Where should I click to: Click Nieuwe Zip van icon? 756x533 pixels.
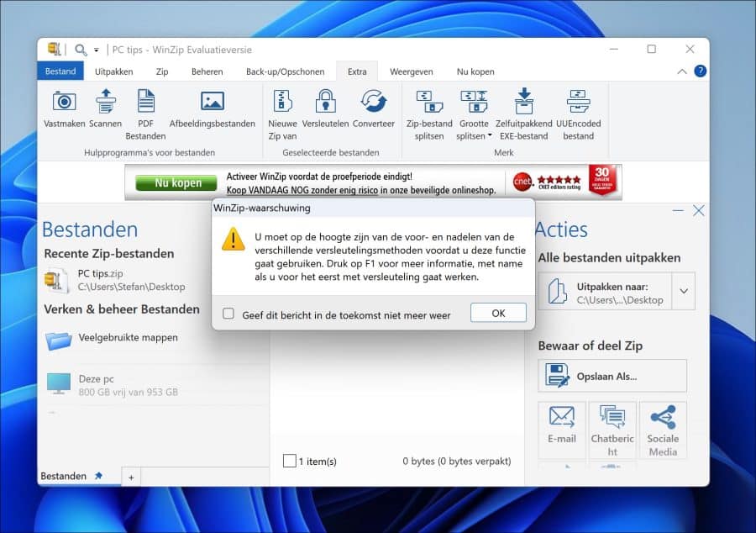pyautogui.click(x=282, y=101)
